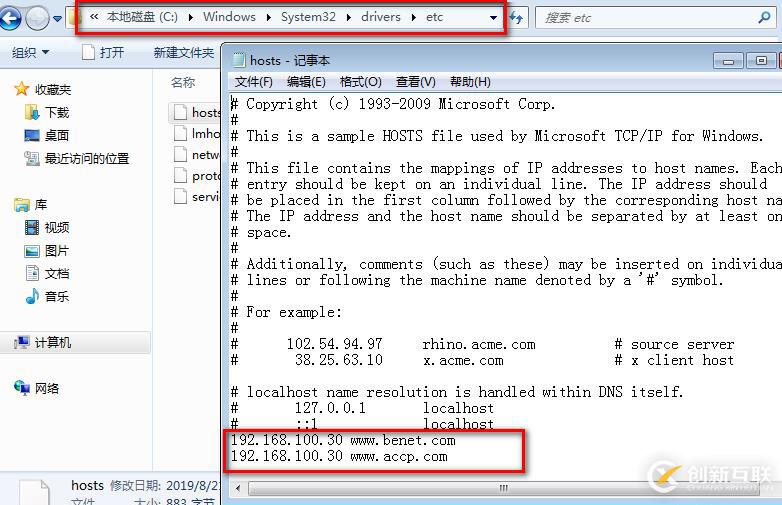Screen dimensions: 782x505
Task: Click Notepad horizontal scrollbar left arrow
Action: (238, 488)
